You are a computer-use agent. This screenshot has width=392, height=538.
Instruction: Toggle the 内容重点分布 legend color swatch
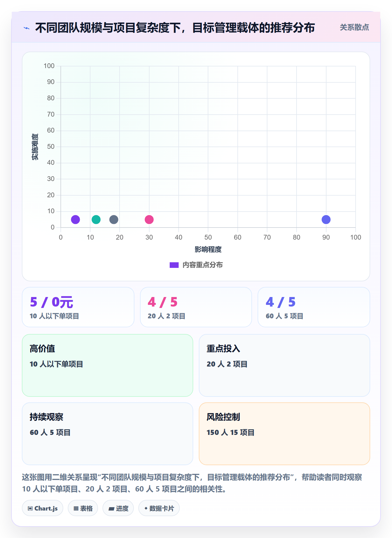point(174,265)
